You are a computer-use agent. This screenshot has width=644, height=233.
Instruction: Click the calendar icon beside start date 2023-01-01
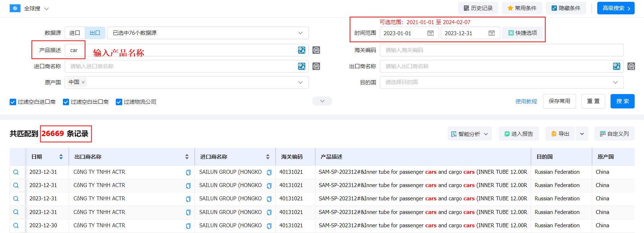[430, 33]
